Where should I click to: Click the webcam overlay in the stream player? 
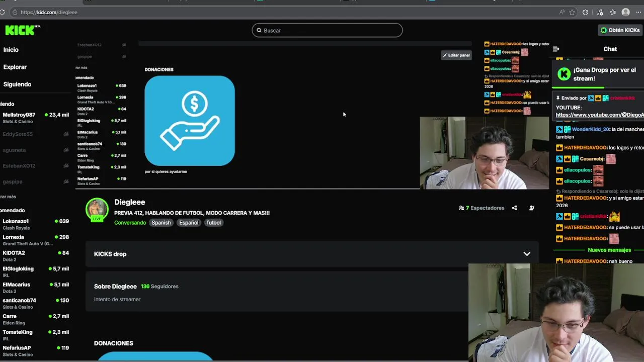(485, 153)
